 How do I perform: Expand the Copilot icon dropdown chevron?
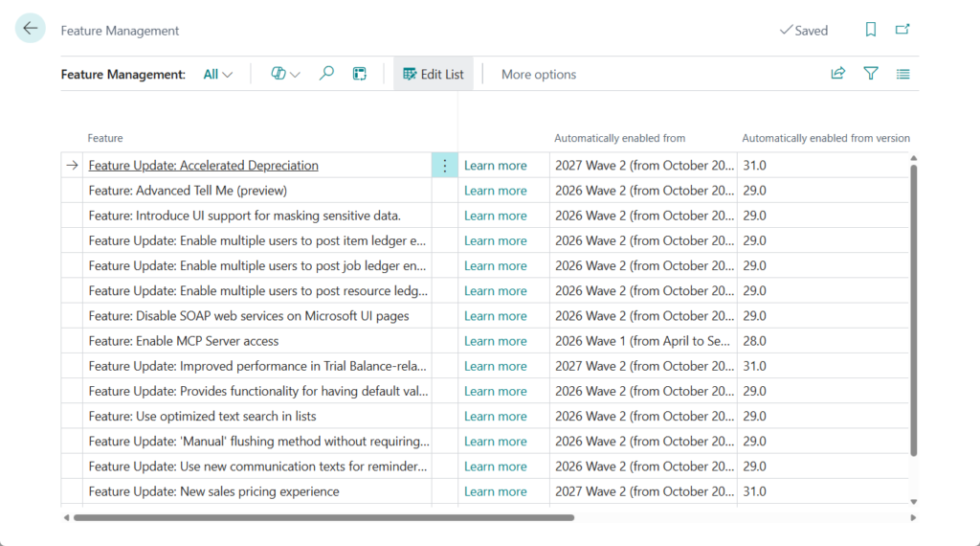pyautogui.click(x=295, y=75)
